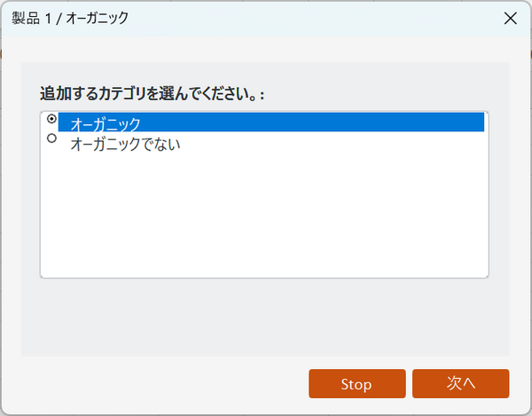
Task: Click the オーガニックでない text label
Action: coord(125,144)
